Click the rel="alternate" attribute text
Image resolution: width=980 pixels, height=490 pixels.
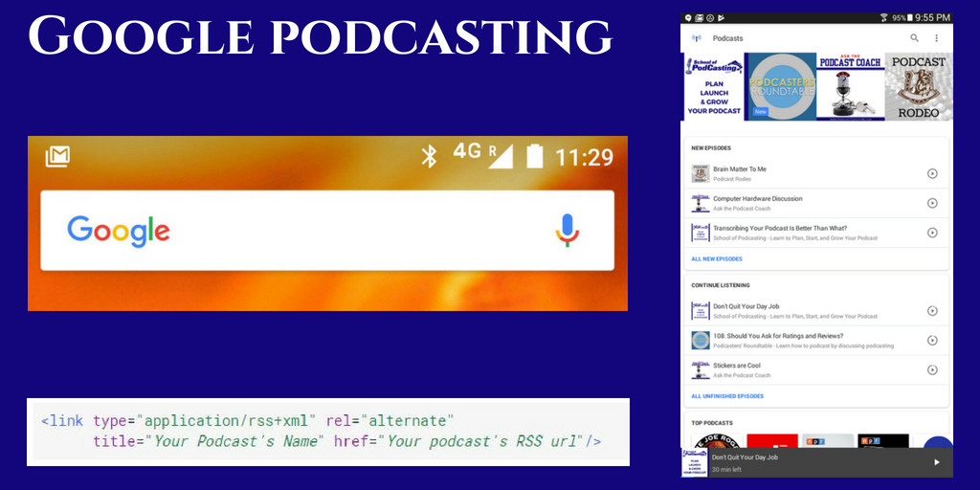tap(390, 420)
